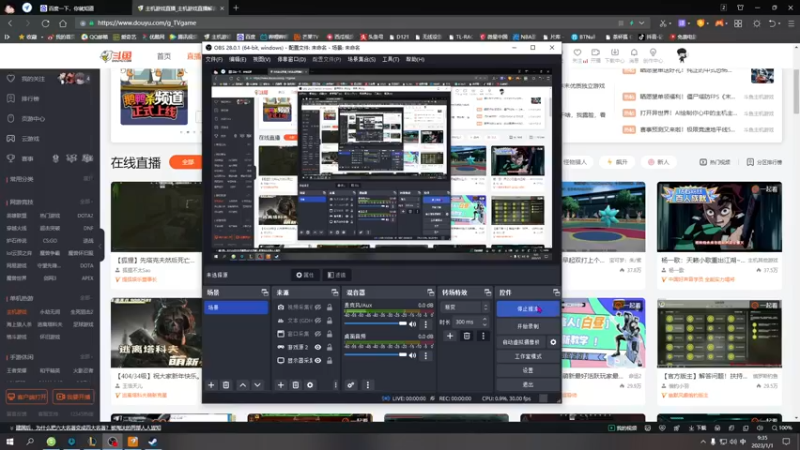Open the Mic/Aux channel options dots
800x450 pixels.
(x=426, y=324)
